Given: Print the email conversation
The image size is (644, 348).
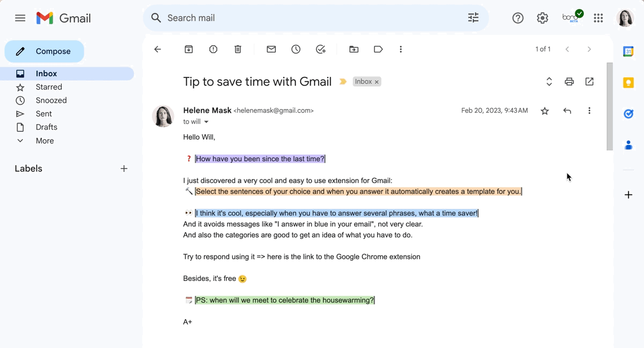Looking at the screenshot, I should pos(569,82).
